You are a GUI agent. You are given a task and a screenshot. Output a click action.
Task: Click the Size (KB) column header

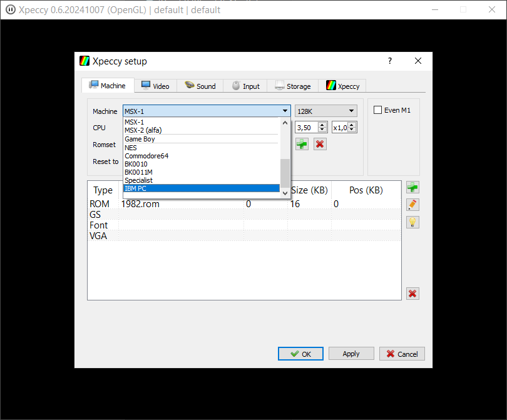pos(309,190)
